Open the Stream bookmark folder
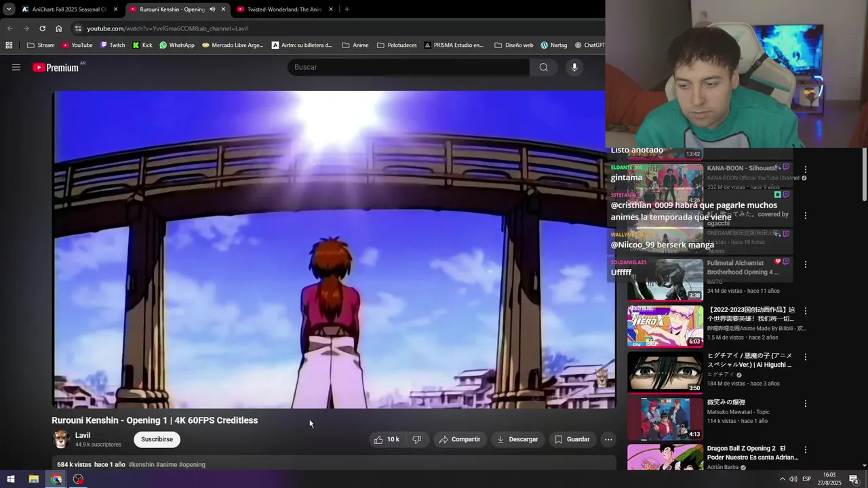The width and height of the screenshot is (868, 488). (41, 45)
